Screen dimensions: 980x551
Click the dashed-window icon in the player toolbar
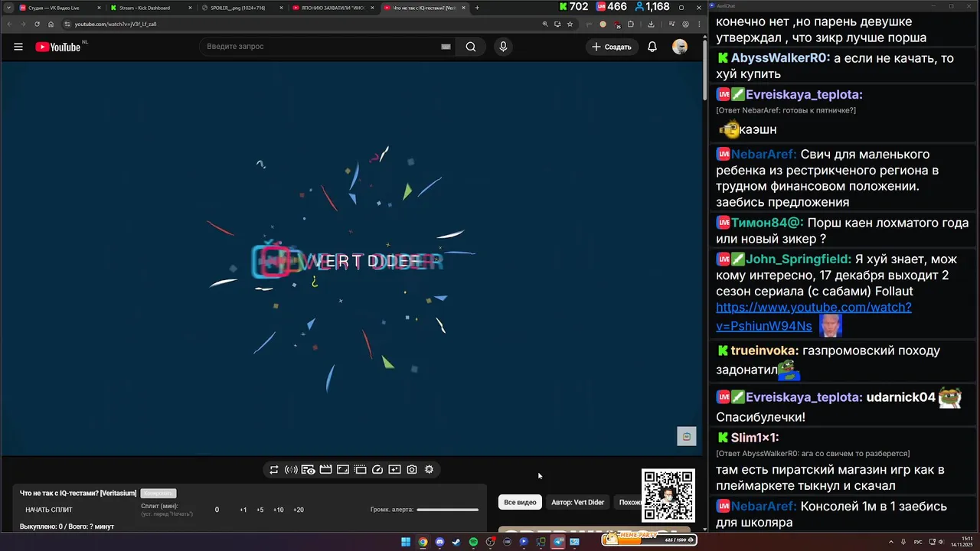(361, 470)
